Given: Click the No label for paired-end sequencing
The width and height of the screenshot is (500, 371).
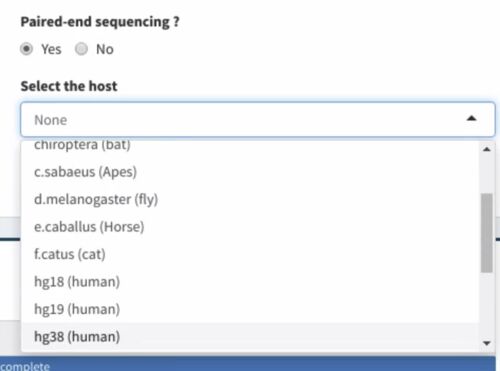Looking at the screenshot, I should point(105,49).
